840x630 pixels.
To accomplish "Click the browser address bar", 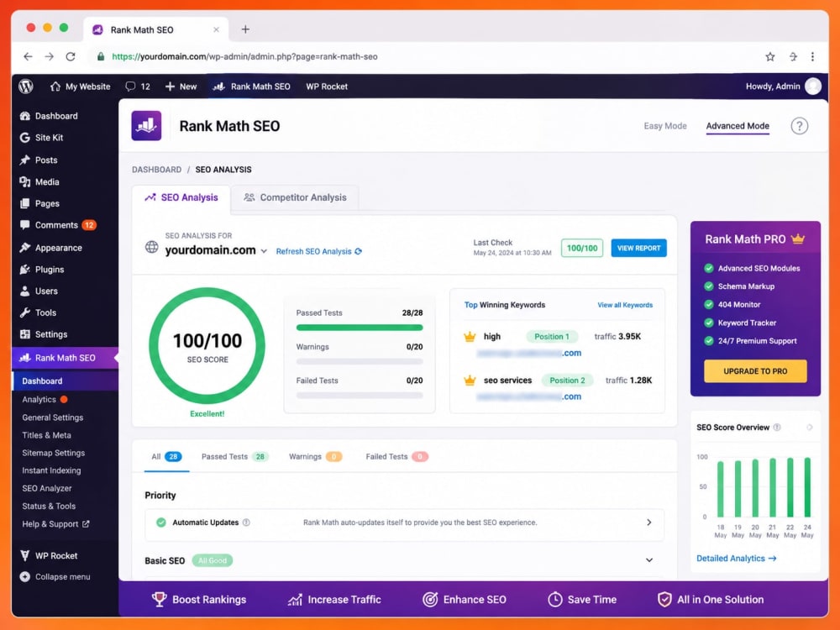I will pos(423,56).
